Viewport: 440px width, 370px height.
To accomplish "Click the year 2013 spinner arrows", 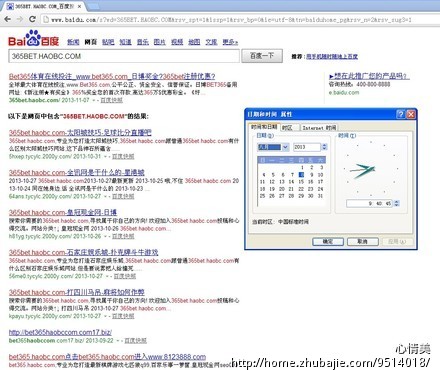I will [x=324, y=147].
